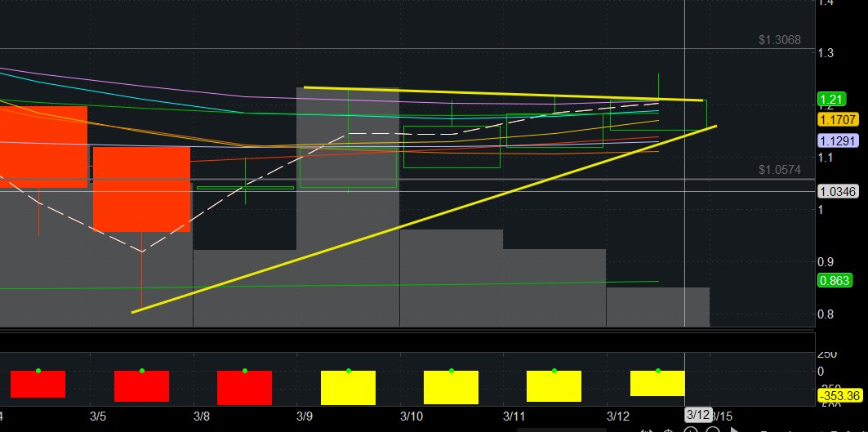Image resolution: width=868 pixels, height=432 pixels.
Task: Click the yellow indicator bar for 3/12
Action: (x=657, y=383)
